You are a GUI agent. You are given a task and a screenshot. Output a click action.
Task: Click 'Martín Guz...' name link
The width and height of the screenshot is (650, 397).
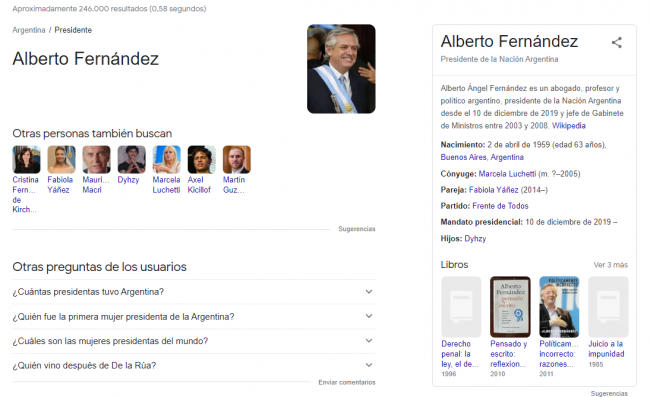[234, 185]
